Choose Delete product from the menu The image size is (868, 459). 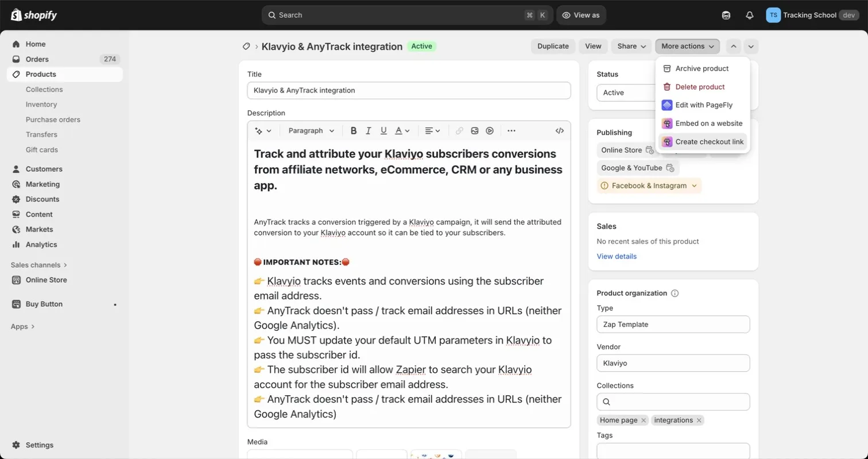[703, 87]
